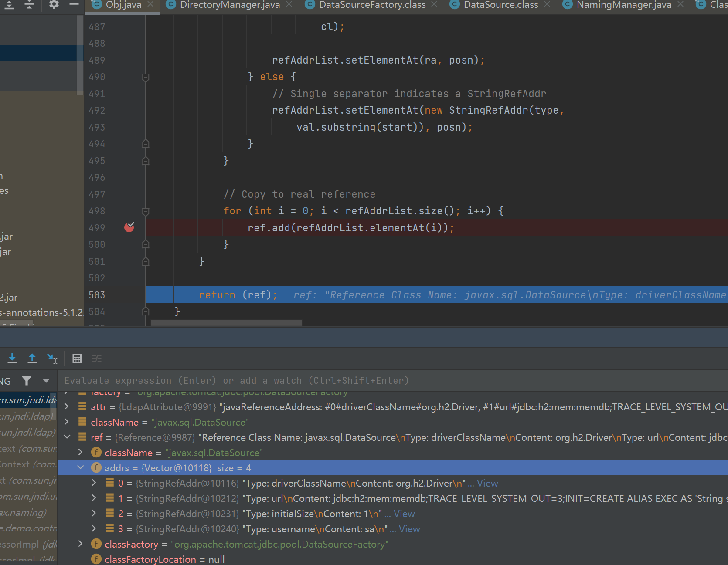
Task: Click the NamingManager.java class file icon
Action: pyautogui.click(x=567, y=5)
